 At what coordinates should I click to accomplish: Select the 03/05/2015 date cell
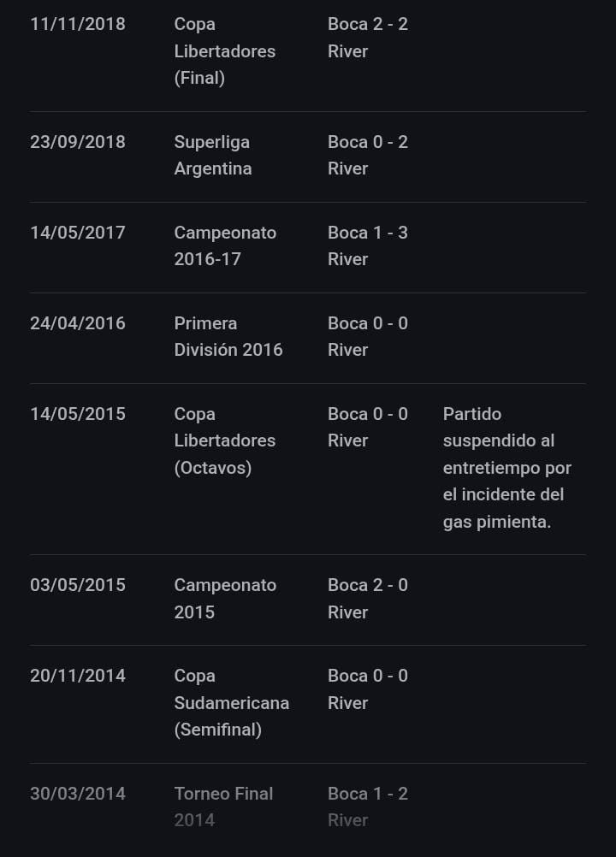[x=78, y=585]
